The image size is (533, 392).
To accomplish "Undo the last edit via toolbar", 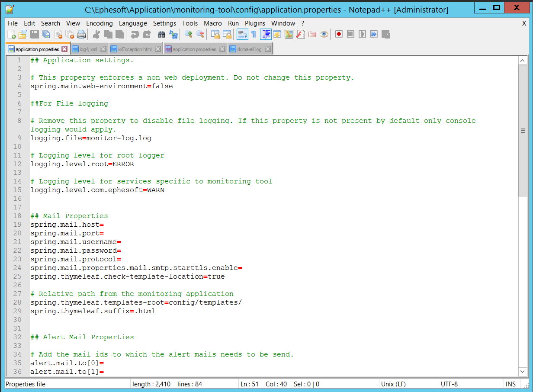I will click(135, 34).
